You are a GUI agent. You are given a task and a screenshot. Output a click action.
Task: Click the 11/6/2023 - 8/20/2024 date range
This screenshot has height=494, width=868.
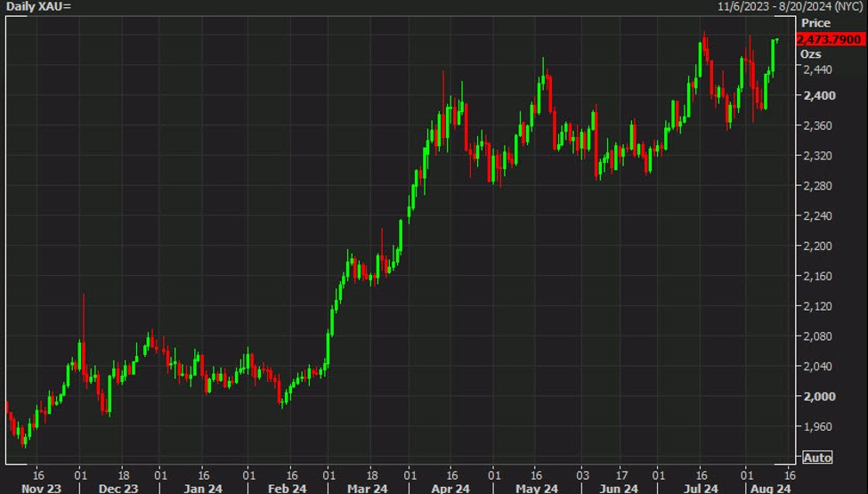(790, 6)
